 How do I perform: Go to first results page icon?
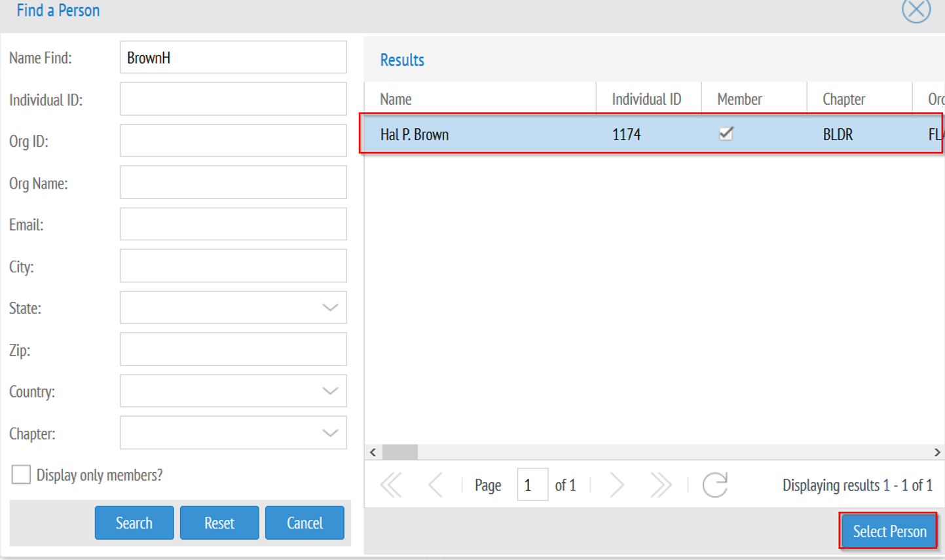click(x=391, y=485)
